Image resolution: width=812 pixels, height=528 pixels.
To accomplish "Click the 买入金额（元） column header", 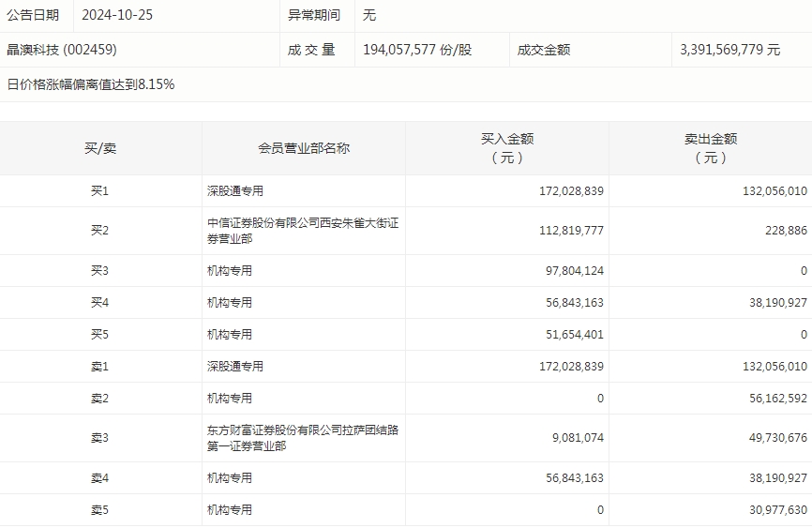I will click(x=507, y=148).
